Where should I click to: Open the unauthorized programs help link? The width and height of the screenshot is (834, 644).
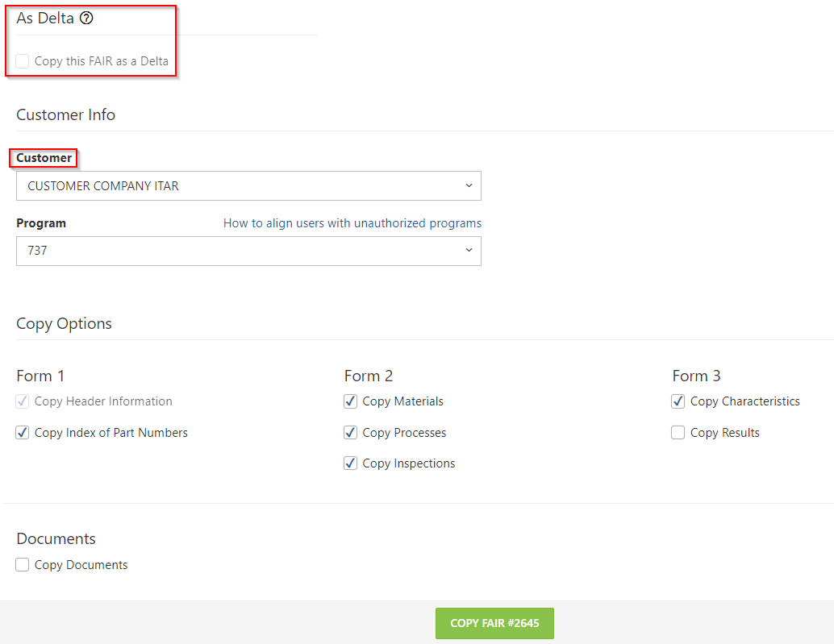click(x=352, y=223)
